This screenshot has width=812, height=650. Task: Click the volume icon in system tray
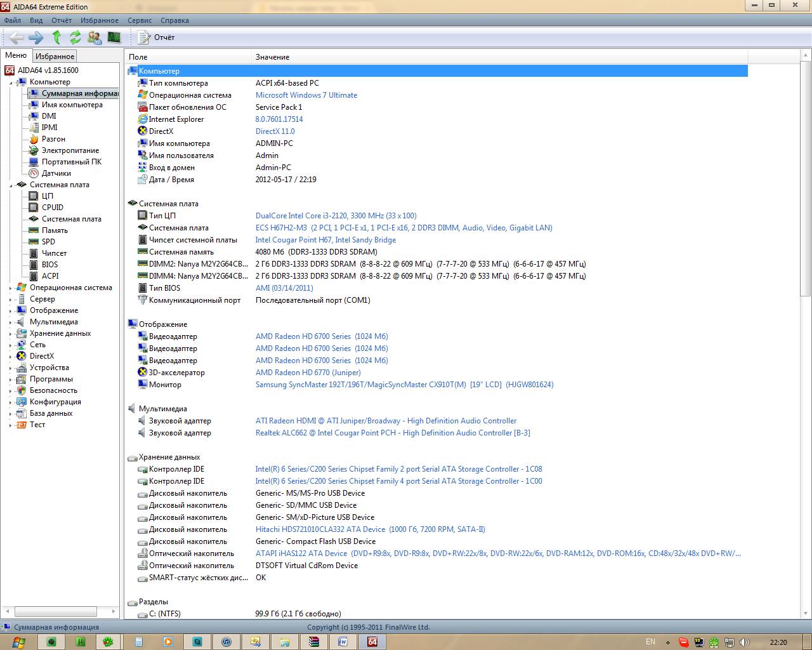click(744, 642)
